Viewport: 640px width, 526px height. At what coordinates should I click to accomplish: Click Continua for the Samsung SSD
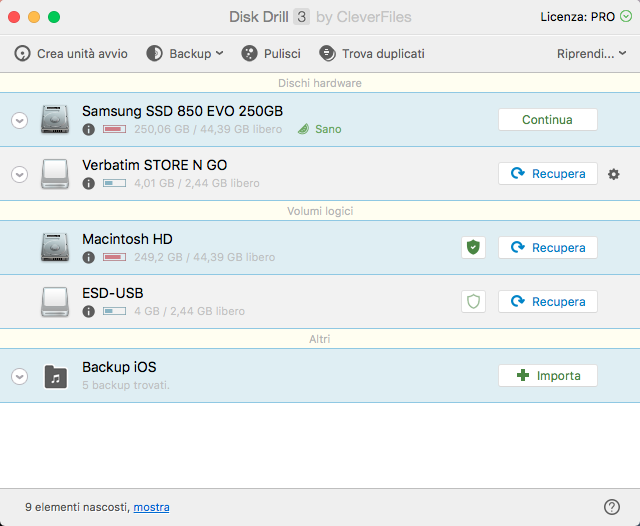point(547,120)
